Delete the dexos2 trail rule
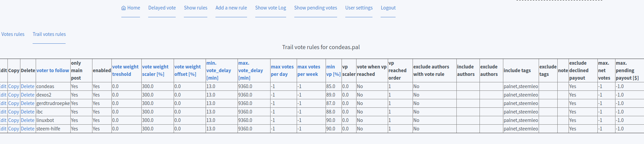Viewport: 644px width, 144px height. [28, 95]
